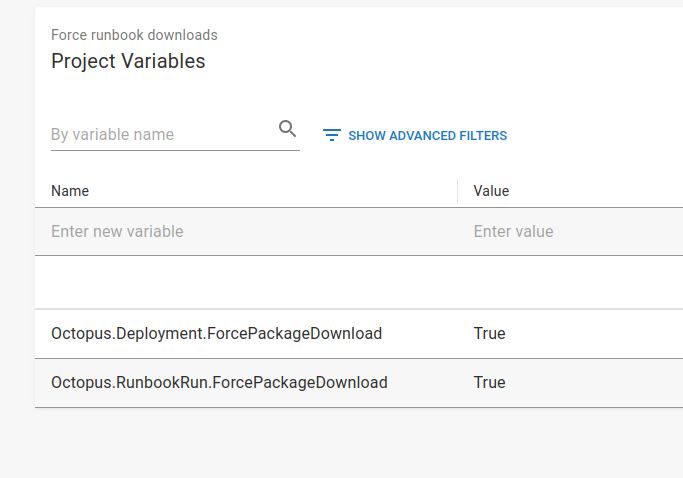Click the 'Enter new variable' name field
This screenshot has height=478, width=683.
click(x=246, y=231)
